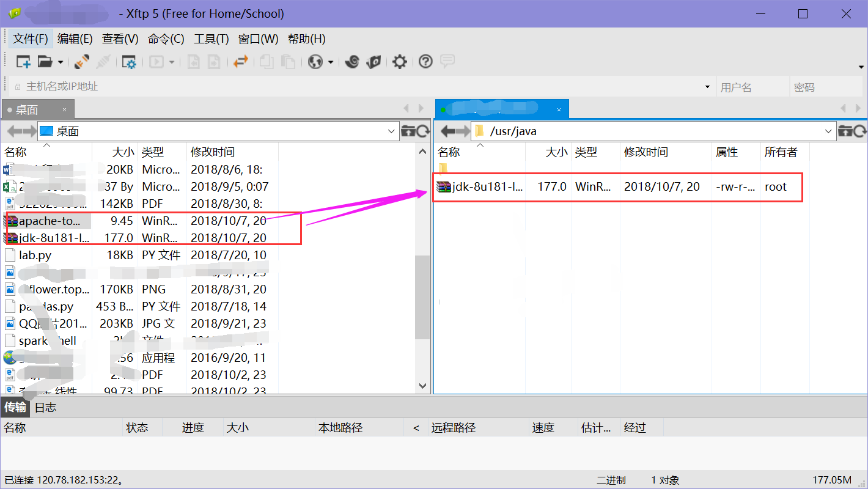Screen dimensions: 868x489
Task: Expand the globe icon dropdown arrow
Action: [331, 62]
